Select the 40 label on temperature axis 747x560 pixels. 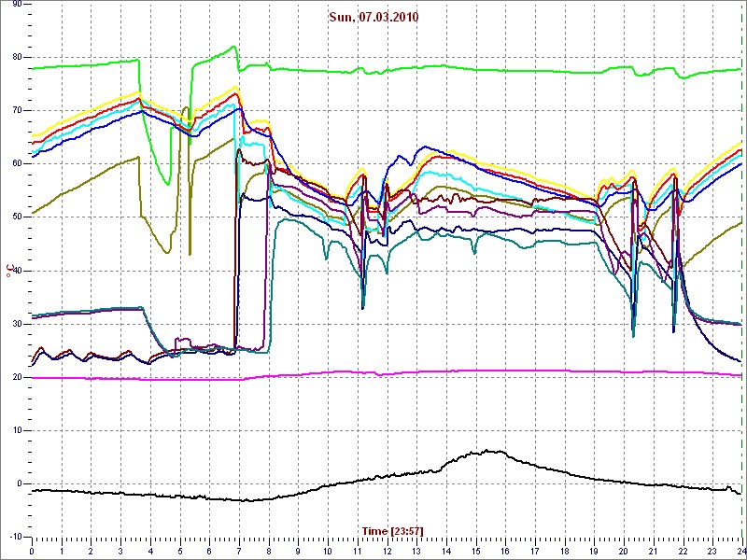point(17,271)
